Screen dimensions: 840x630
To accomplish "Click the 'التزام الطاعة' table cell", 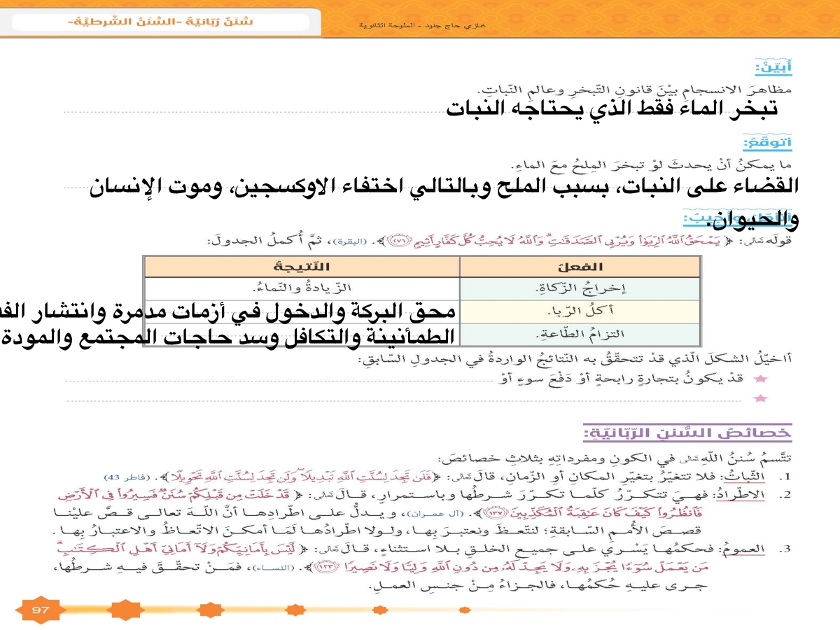I will coord(581,333).
